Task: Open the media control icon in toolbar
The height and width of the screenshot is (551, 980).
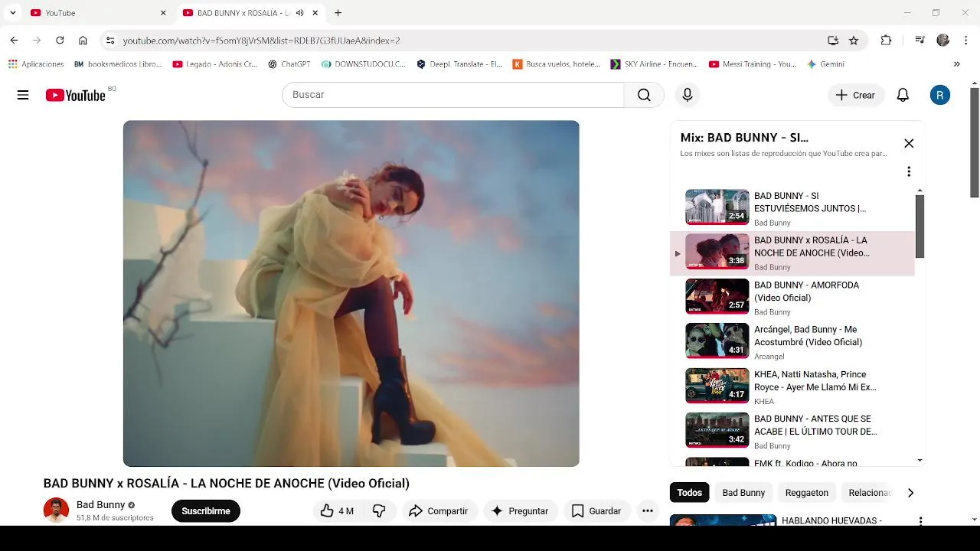Action: [920, 41]
